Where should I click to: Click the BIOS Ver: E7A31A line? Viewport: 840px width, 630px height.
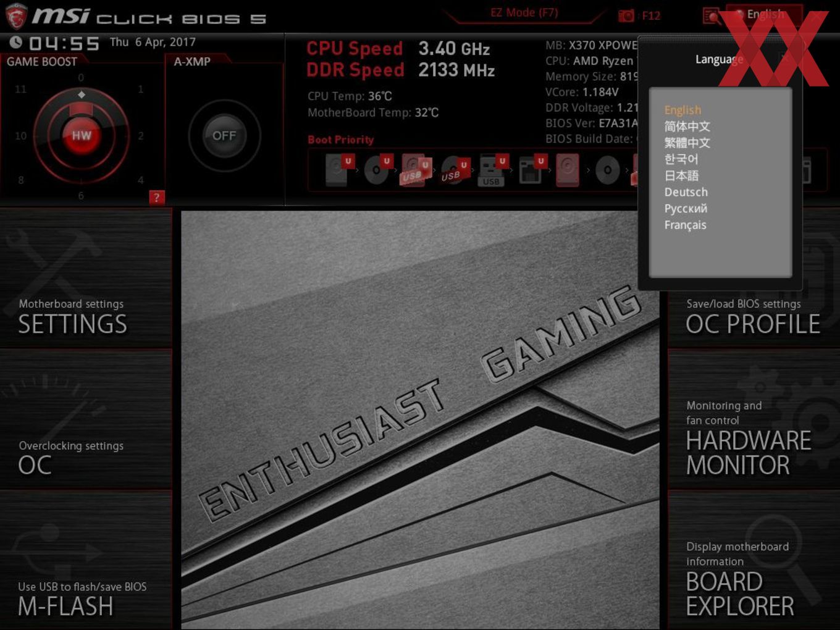(x=591, y=123)
